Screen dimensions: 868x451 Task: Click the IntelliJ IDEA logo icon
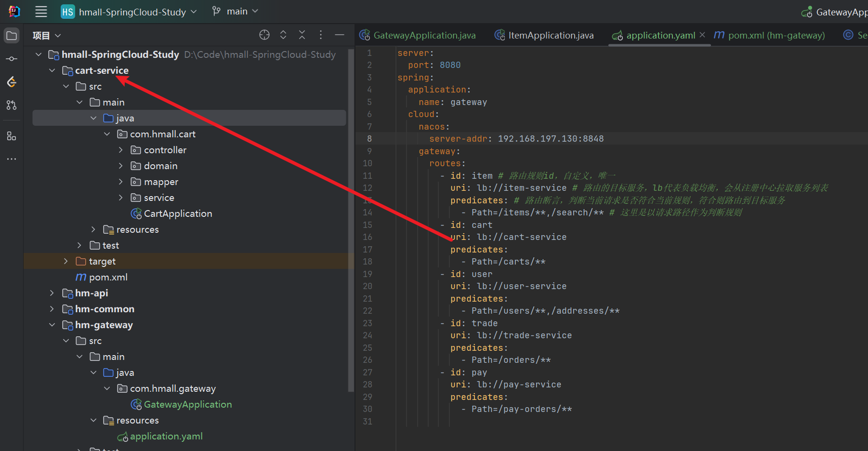(14, 11)
